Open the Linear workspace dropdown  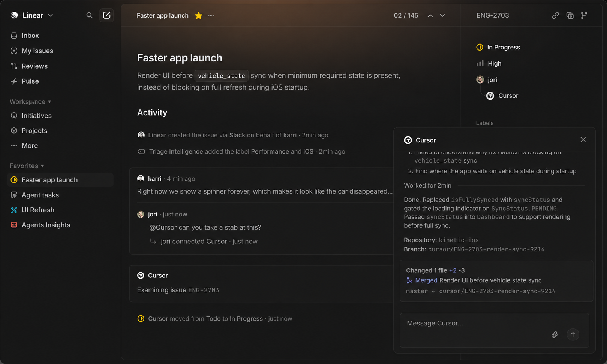click(32, 15)
